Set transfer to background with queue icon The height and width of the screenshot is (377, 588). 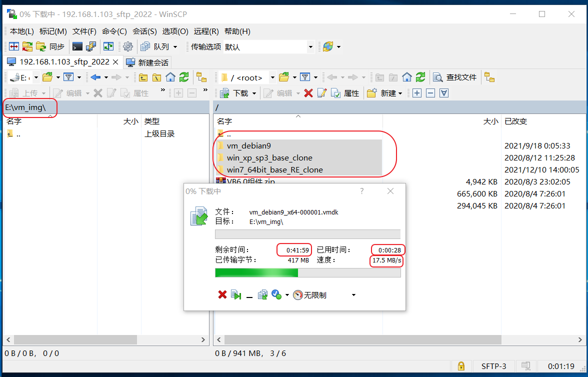click(x=262, y=294)
